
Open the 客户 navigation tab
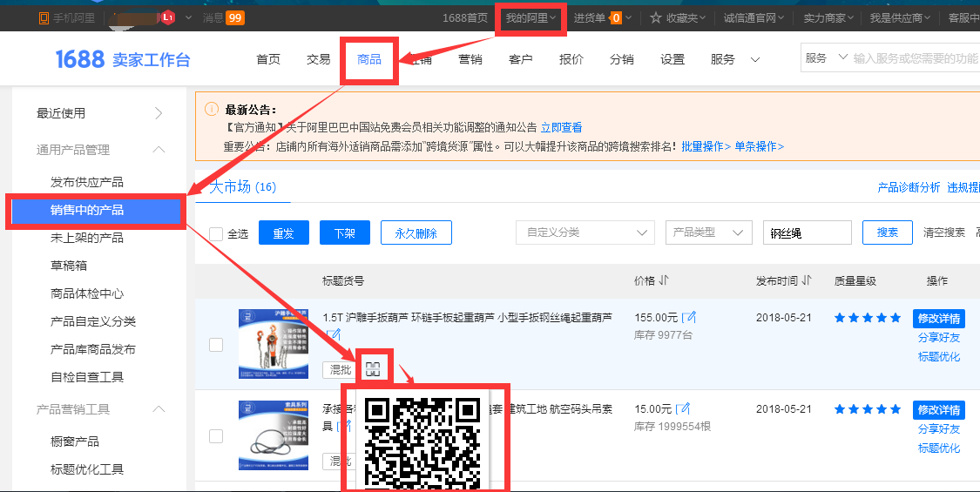[521, 59]
